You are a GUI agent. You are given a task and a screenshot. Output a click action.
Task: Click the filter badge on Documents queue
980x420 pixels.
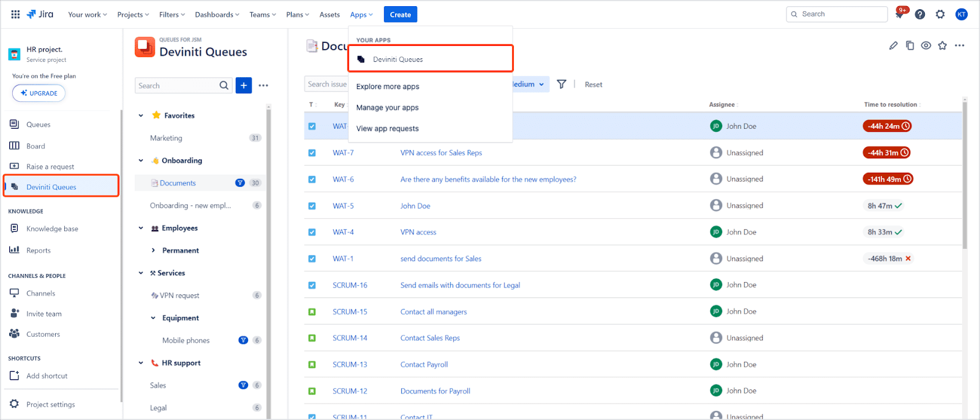[x=240, y=183]
